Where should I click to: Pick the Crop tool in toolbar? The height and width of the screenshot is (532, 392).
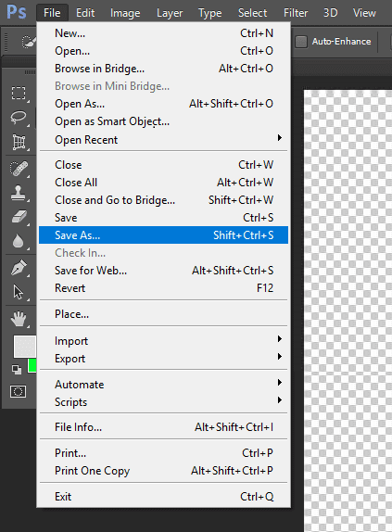click(x=19, y=142)
